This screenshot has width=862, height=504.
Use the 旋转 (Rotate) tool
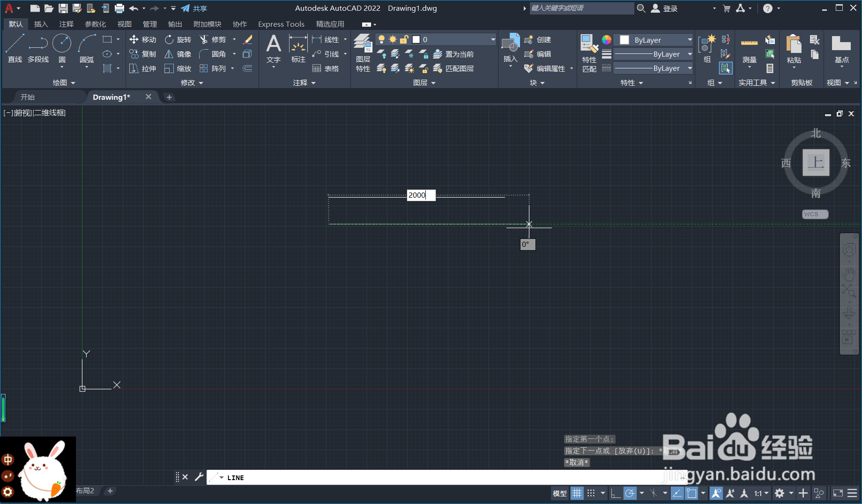178,40
